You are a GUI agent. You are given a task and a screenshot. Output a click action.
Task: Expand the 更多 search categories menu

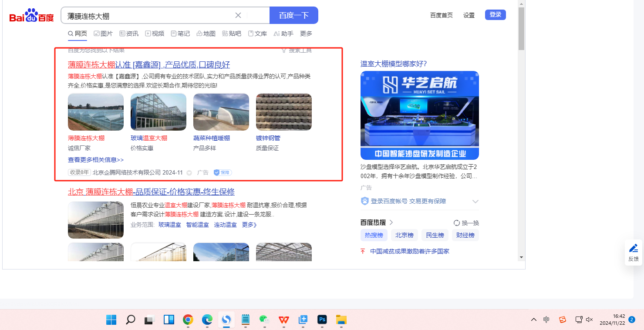pos(306,34)
